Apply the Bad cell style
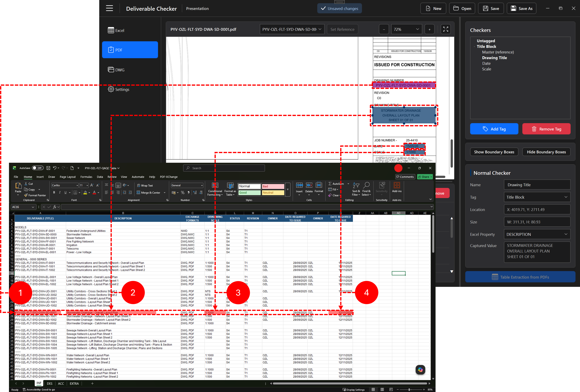Screen dimensions: 580x392 273,186
